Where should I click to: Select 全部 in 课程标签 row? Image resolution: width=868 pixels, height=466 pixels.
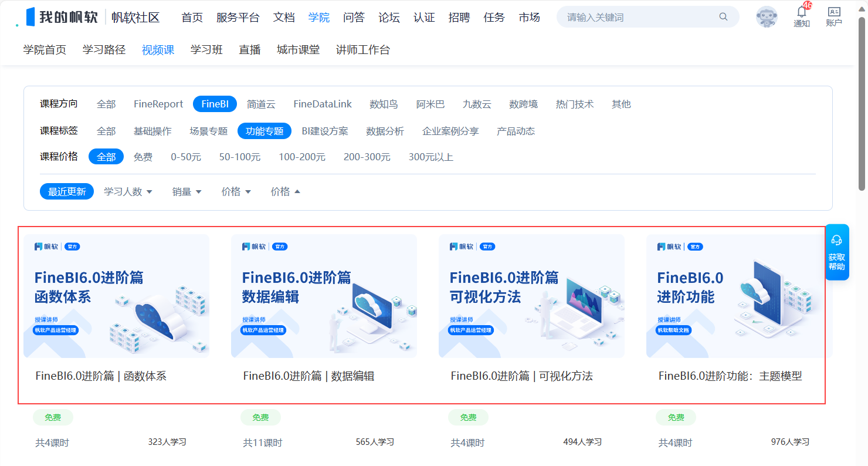click(x=106, y=131)
